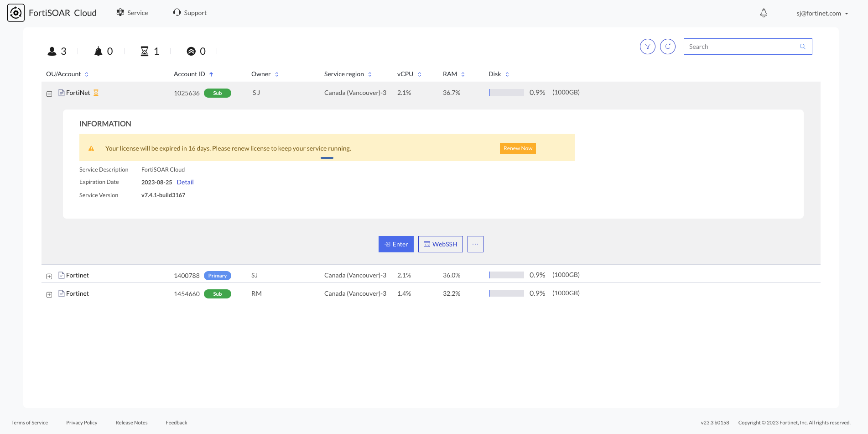
Task: Collapse the expanded FortiNet 1025636 row
Action: [49, 94]
